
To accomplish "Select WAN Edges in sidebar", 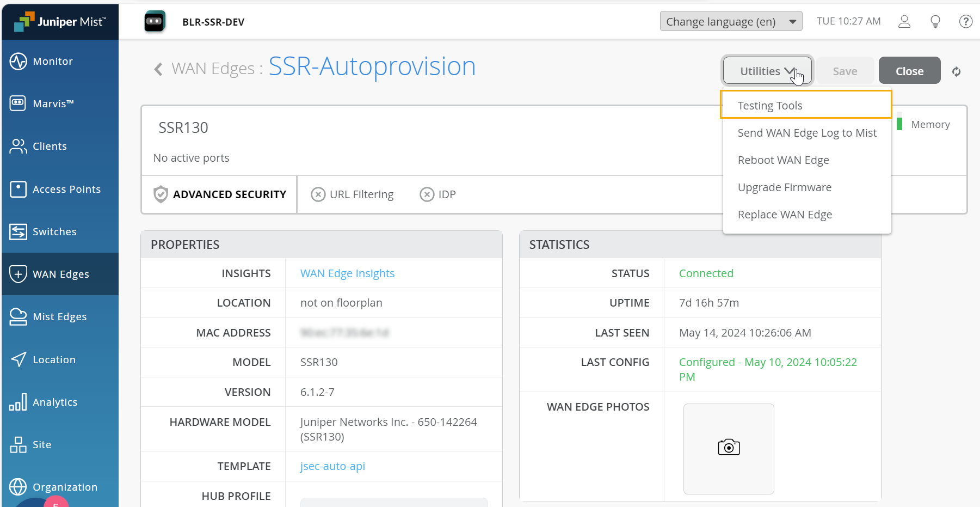I will click(60, 274).
